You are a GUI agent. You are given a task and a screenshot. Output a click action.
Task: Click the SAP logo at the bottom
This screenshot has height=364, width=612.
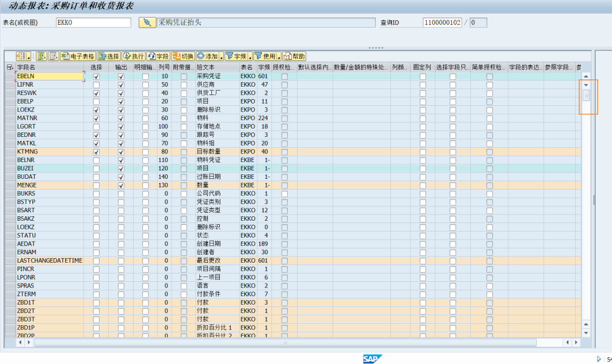point(372,358)
